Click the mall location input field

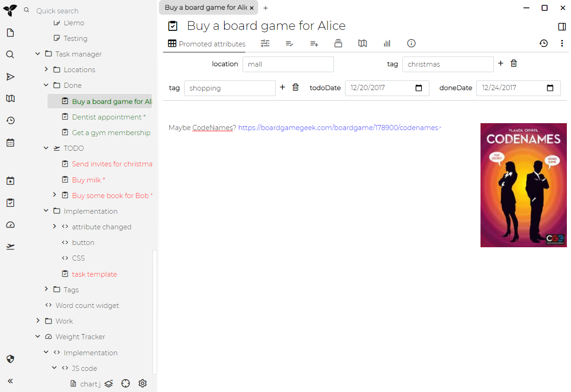pyautogui.click(x=288, y=64)
